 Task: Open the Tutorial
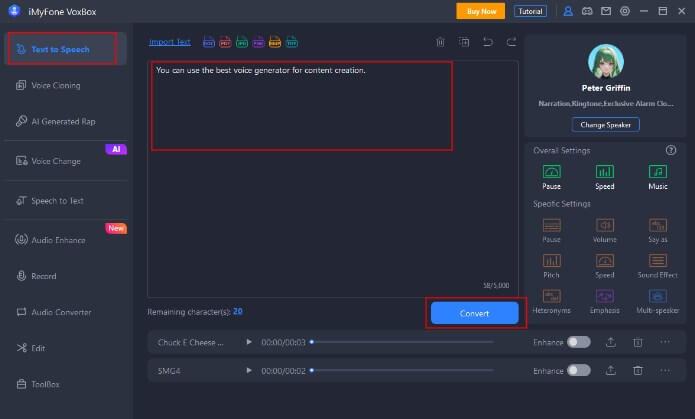(530, 12)
